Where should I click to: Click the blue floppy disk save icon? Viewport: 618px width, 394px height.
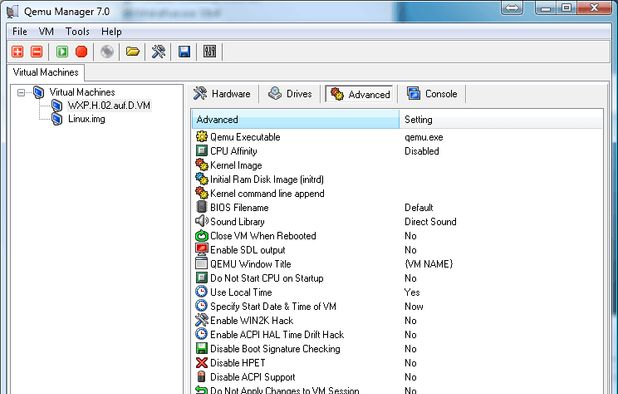coord(184,52)
